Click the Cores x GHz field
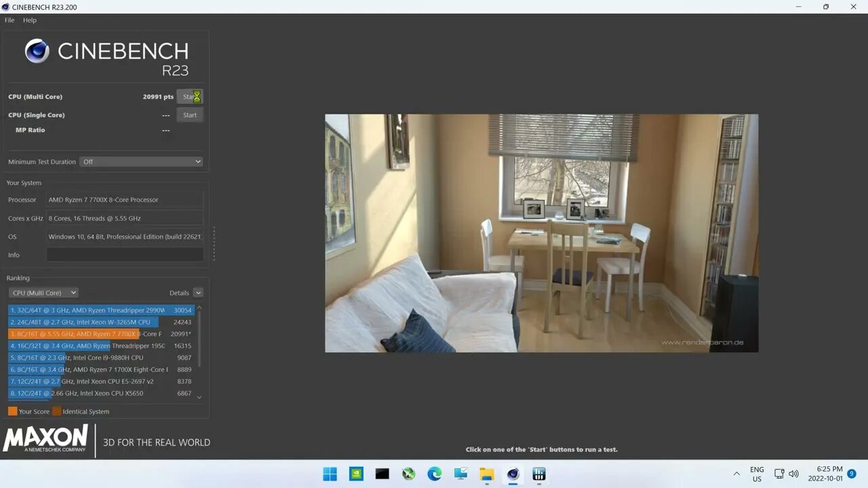Screen dimensions: 868x488 tap(125, 218)
